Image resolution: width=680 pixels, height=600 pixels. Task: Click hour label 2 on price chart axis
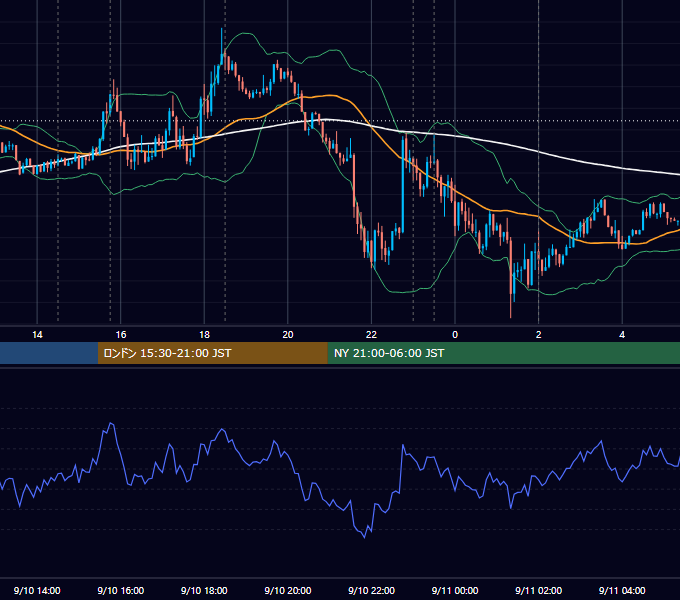(539, 335)
